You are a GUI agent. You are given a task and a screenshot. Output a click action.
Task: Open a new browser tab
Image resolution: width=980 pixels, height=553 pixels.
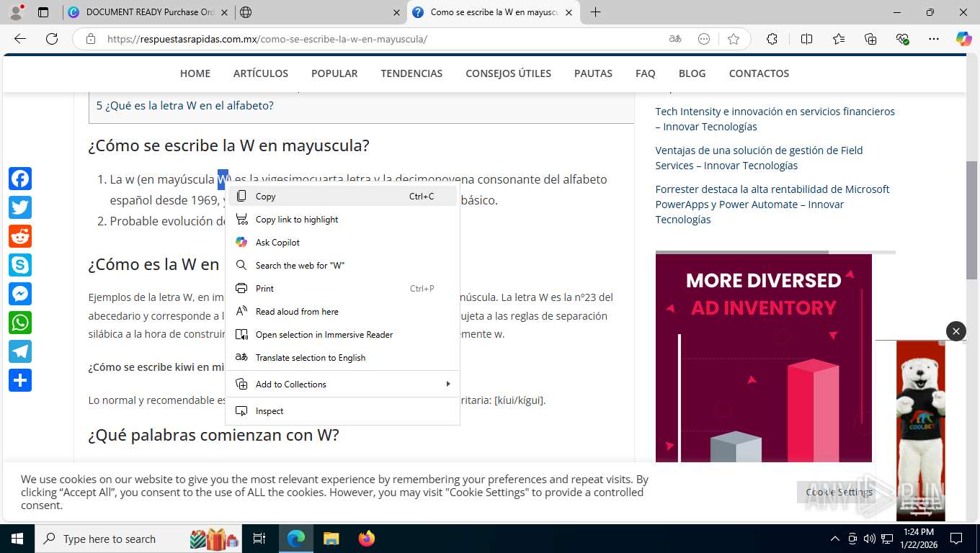click(595, 12)
